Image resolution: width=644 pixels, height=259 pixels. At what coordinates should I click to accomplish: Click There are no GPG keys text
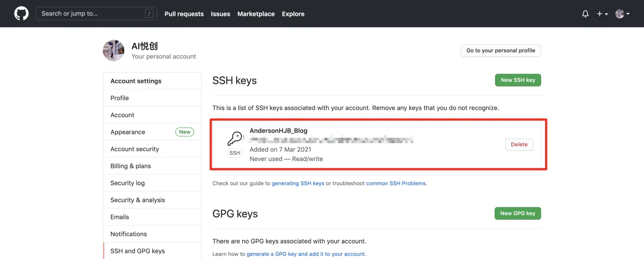289,241
